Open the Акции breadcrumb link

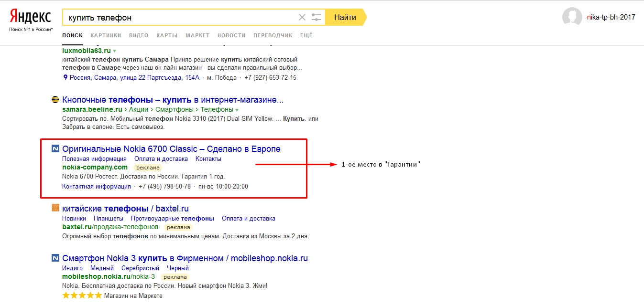point(139,109)
